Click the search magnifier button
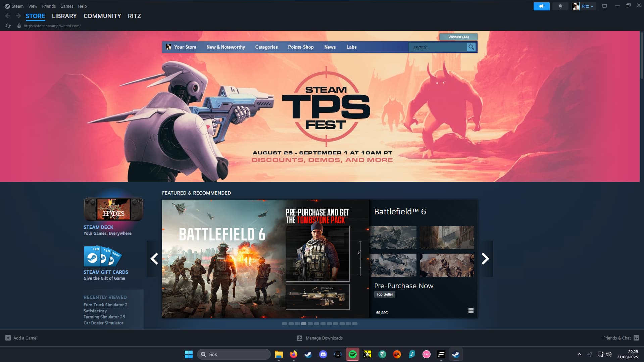This screenshot has width=644, height=362. pyautogui.click(x=471, y=47)
